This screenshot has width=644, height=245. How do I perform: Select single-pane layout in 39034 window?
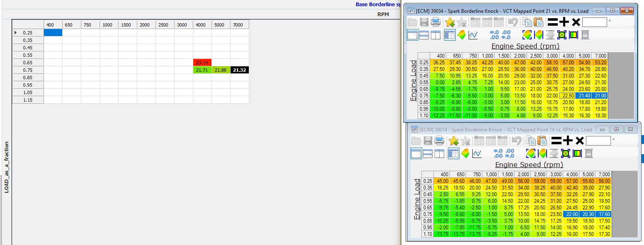click(x=413, y=35)
